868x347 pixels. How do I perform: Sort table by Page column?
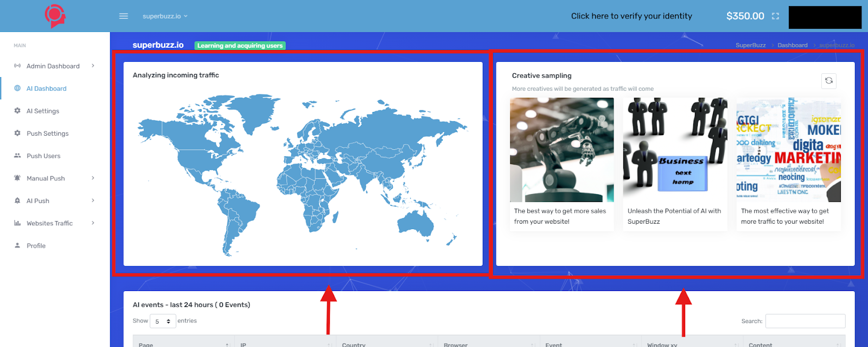point(183,342)
